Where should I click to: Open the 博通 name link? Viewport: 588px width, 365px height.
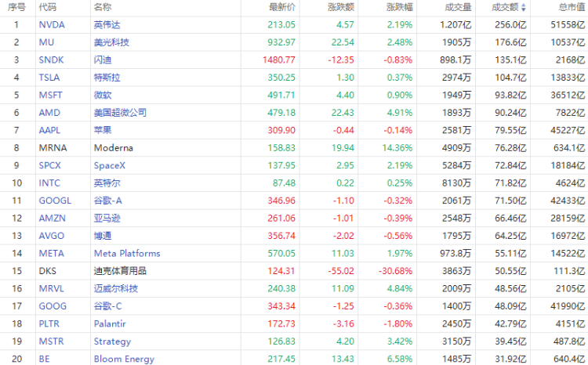coord(103,236)
